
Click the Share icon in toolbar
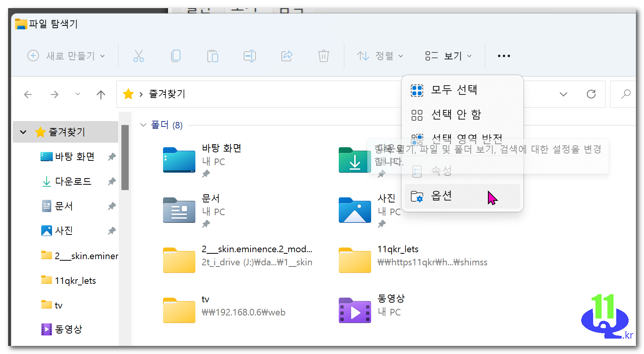pos(287,56)
